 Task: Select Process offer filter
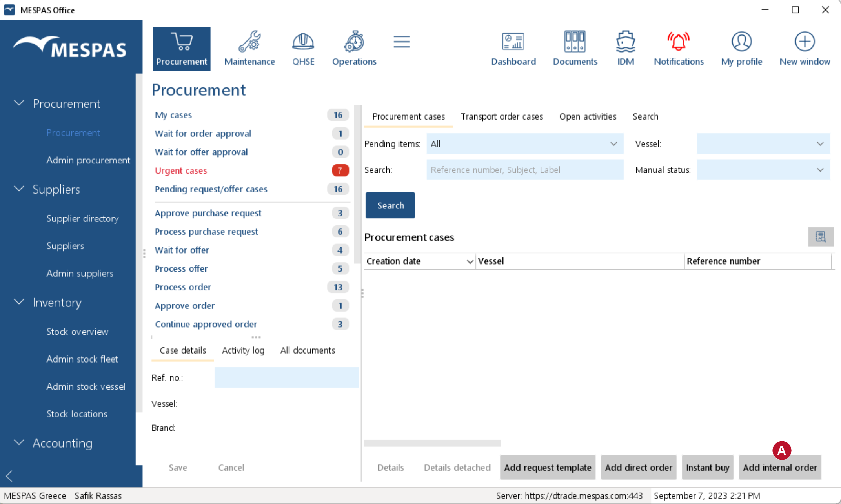point(251,268)
